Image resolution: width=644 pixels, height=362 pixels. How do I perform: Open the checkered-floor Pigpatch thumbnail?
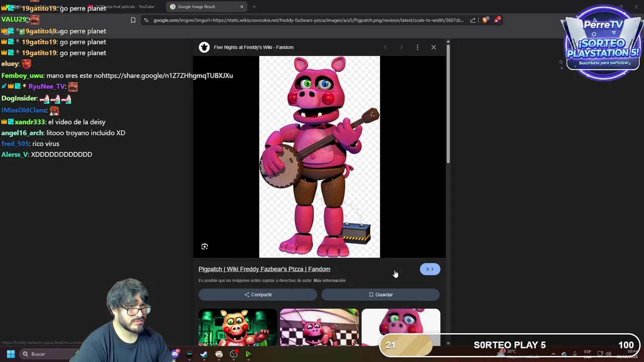point(319,327)
